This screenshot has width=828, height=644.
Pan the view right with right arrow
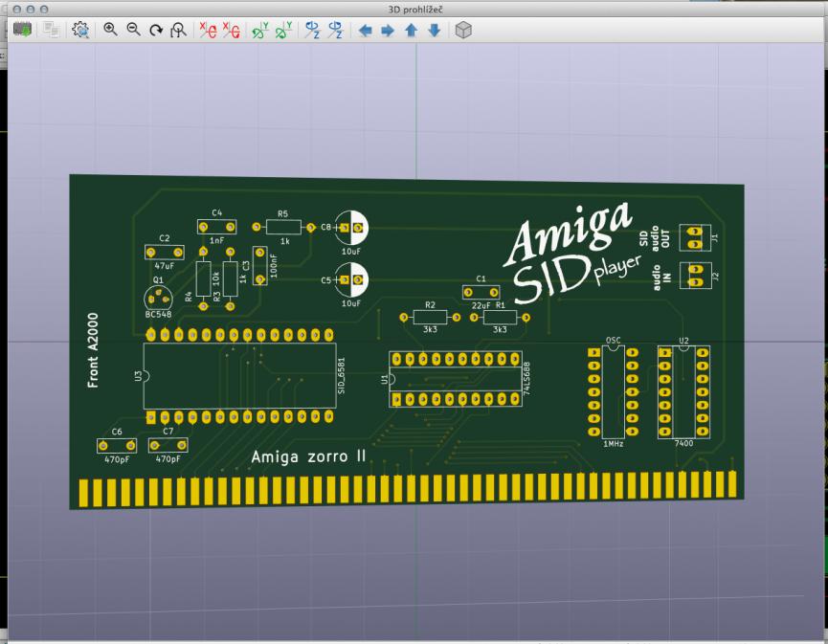[388, 31]
